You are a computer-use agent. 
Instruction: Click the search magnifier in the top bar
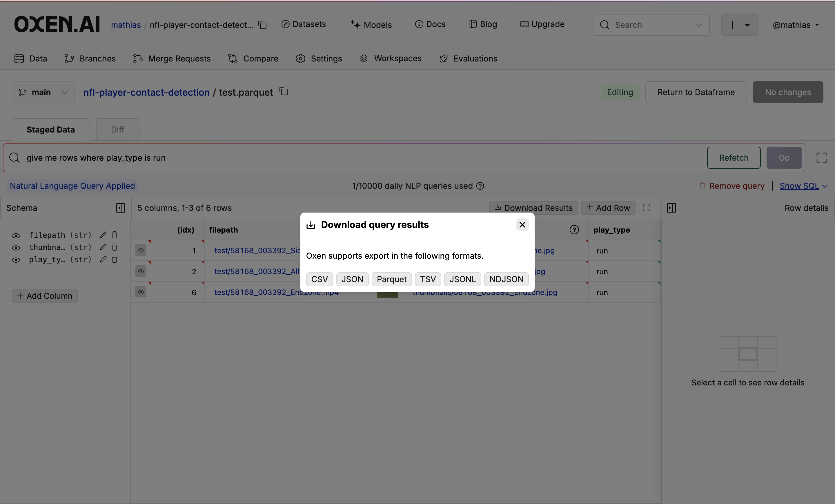click(x=605, y=25)
